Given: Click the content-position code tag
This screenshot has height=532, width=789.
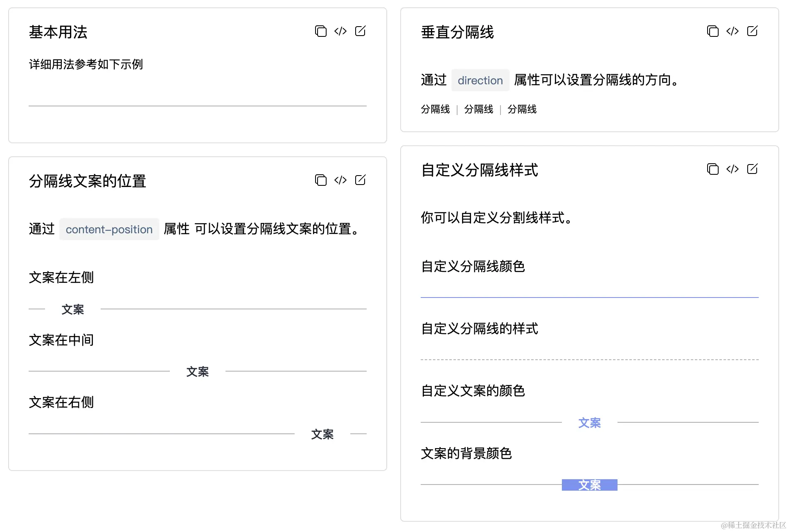Looking at the screenshot, I should pyautogui.click(x=109, y=229).
